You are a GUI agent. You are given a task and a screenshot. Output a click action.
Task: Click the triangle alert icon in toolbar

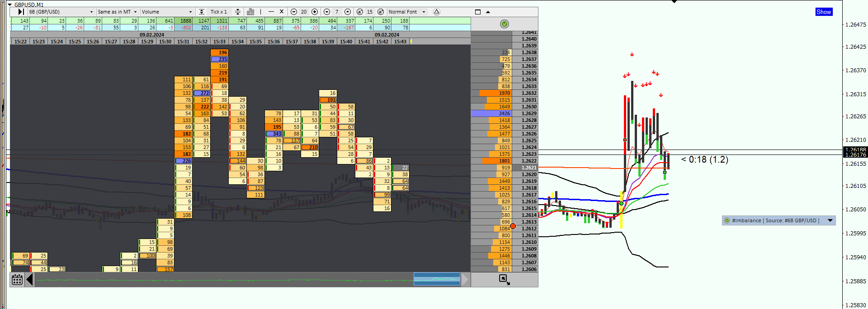coord(437,12)
